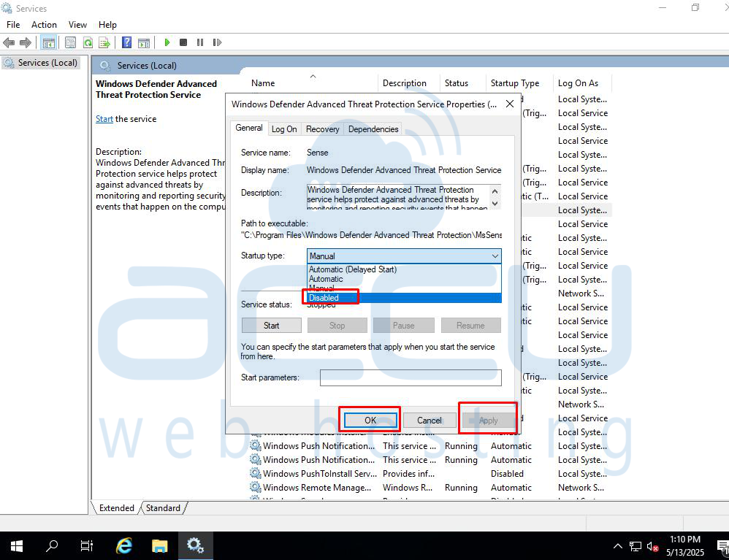Screen dimensions: 729x560
Task: Focus the Start parameters text field
Action: (x=411, y=377)
